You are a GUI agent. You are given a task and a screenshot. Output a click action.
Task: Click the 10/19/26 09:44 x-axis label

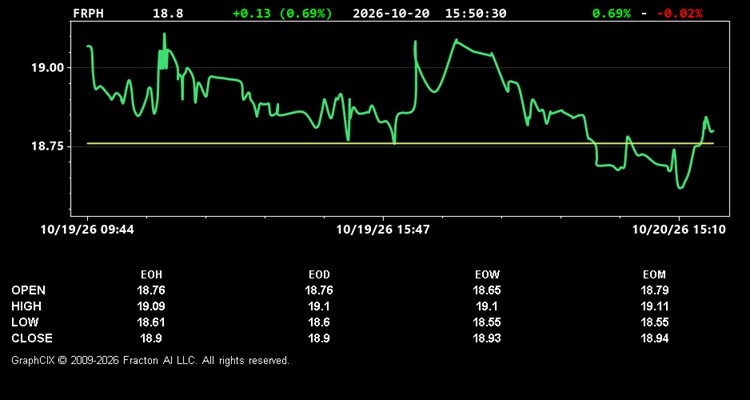click(x=87, y=230)
